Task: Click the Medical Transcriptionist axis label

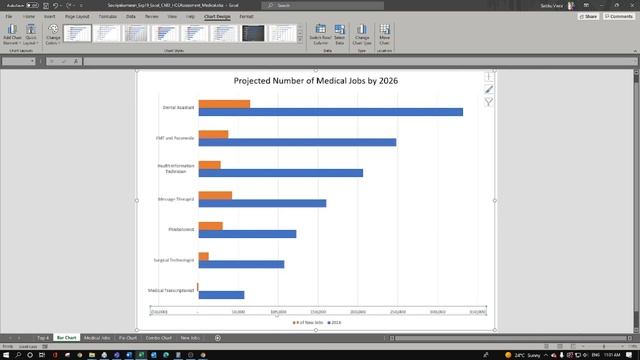Action: coord(171,291)
